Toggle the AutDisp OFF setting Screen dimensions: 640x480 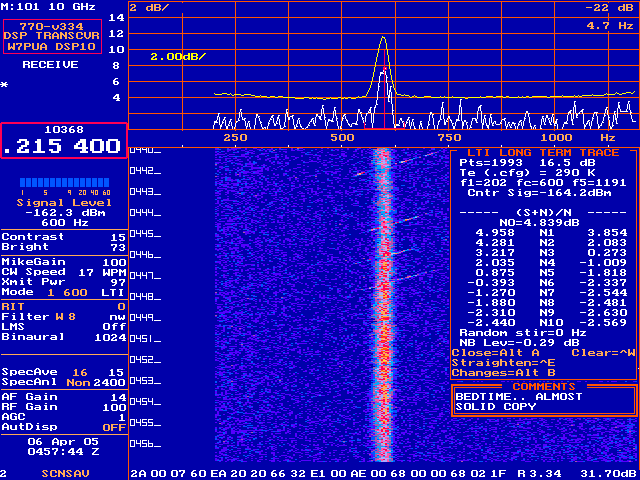pos(64,426)
